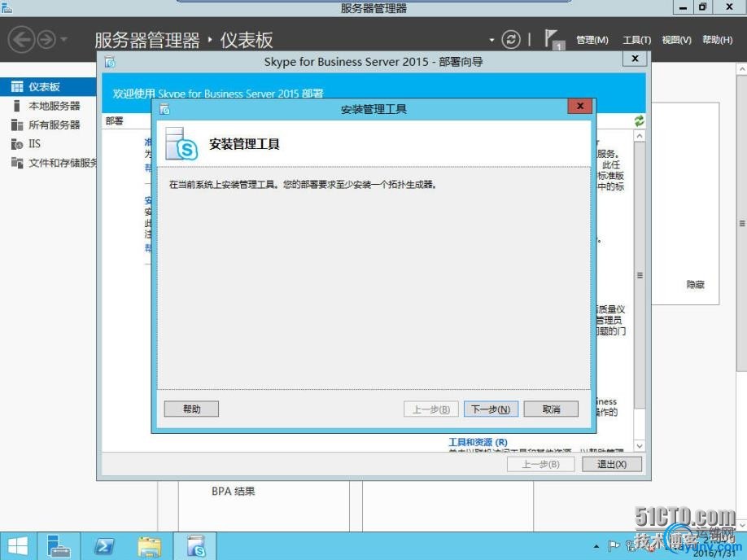
Task: Select 仪表板 in Server Manager sidebar
Action: (49, 87)
